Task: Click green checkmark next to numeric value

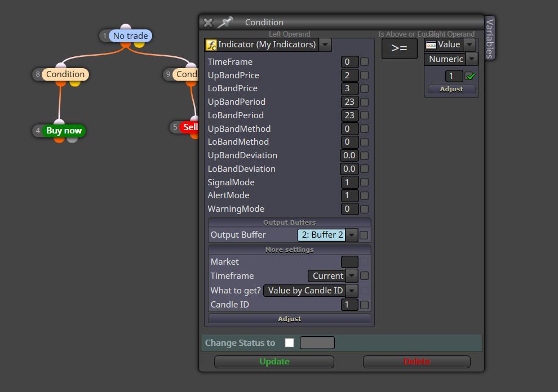Action: click(471, 76)
